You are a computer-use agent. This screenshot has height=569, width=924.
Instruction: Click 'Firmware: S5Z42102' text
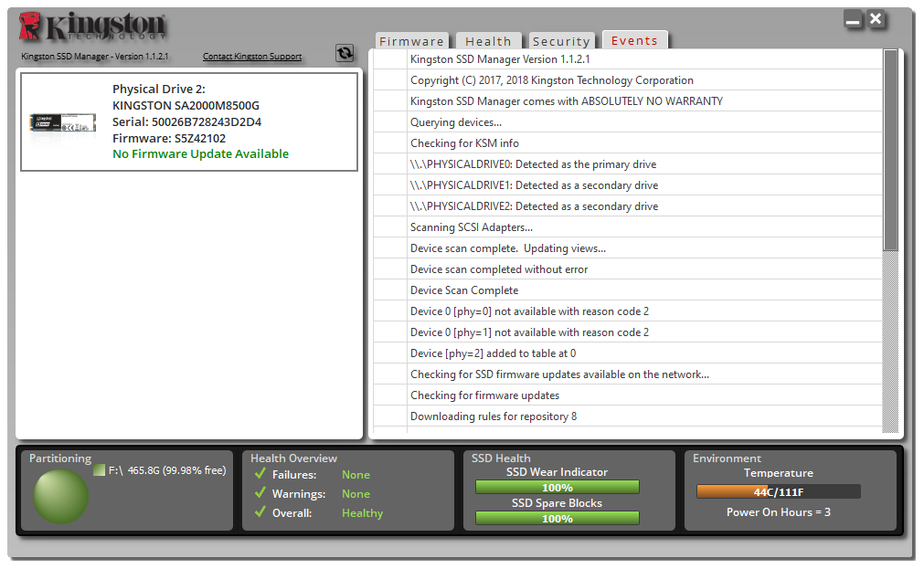[x=169, y=139]
